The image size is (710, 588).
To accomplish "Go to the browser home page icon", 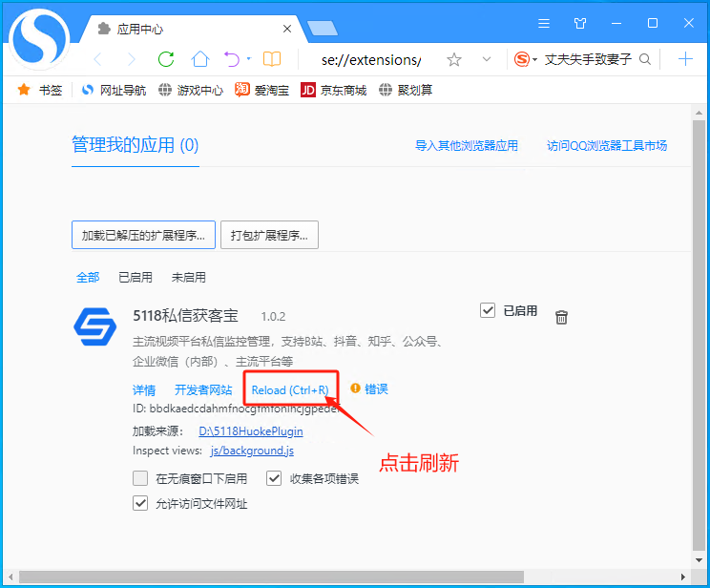I will pos(199,59).
